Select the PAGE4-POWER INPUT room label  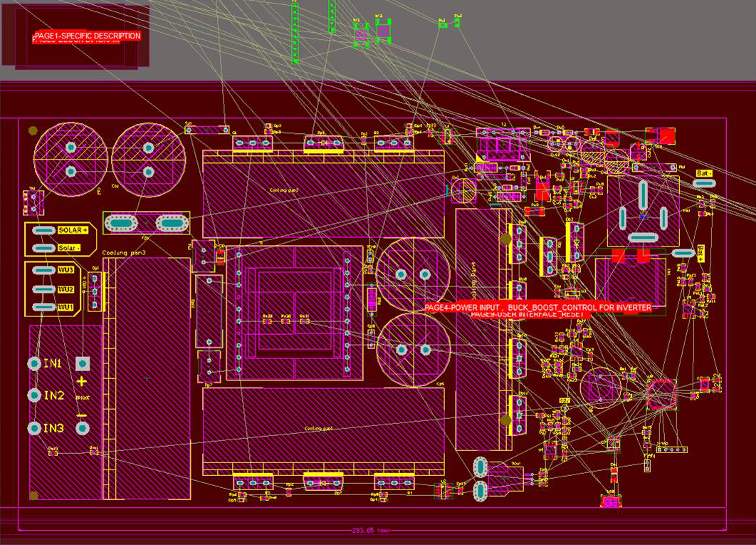pos(537,307)
